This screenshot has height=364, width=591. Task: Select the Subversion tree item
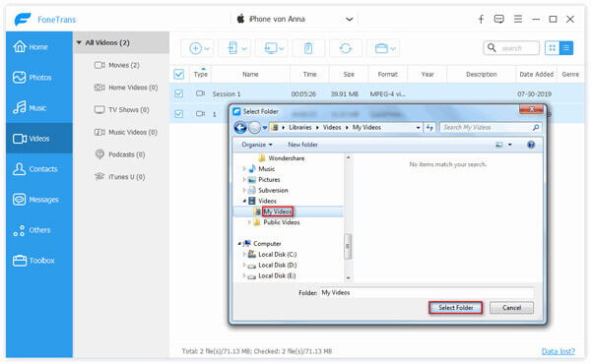273,191
